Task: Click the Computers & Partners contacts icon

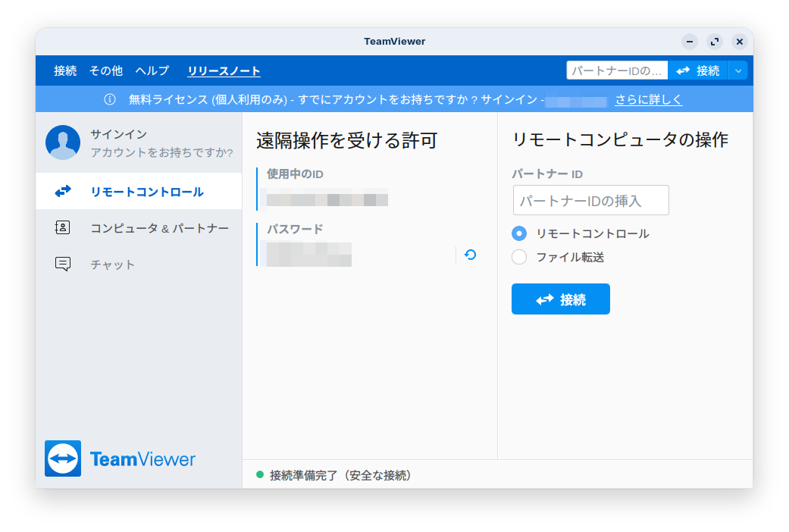Action: 62,227
